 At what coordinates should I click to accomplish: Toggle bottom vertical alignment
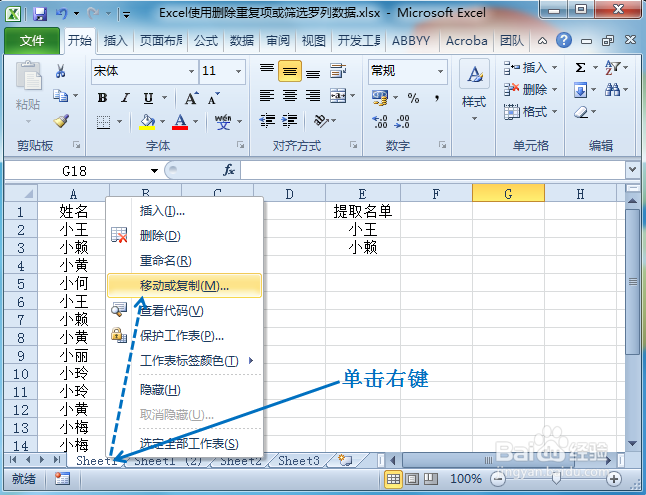point(313,73)
